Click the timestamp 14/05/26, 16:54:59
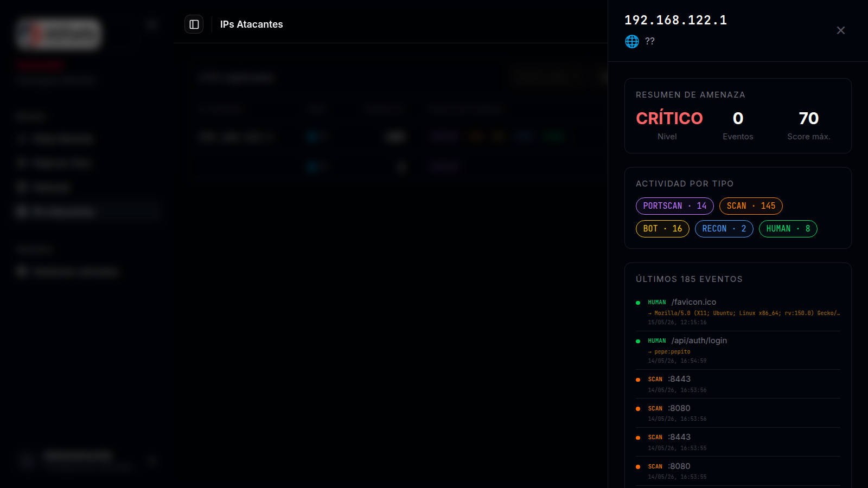This screenshot has width=868, height=488. pyautogui.click(x=677, y=361)
